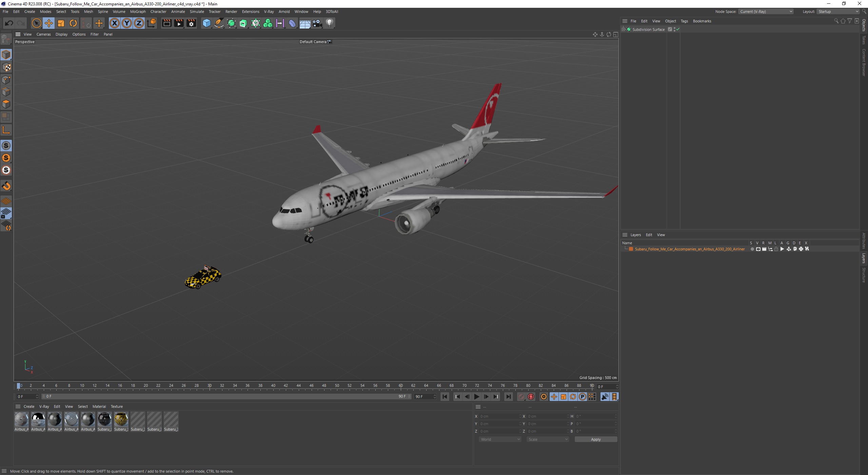This screenshot has height=475, width=868.
Task: Click the first Airbus_A material thumbnail
Action: tap(21, 420)
